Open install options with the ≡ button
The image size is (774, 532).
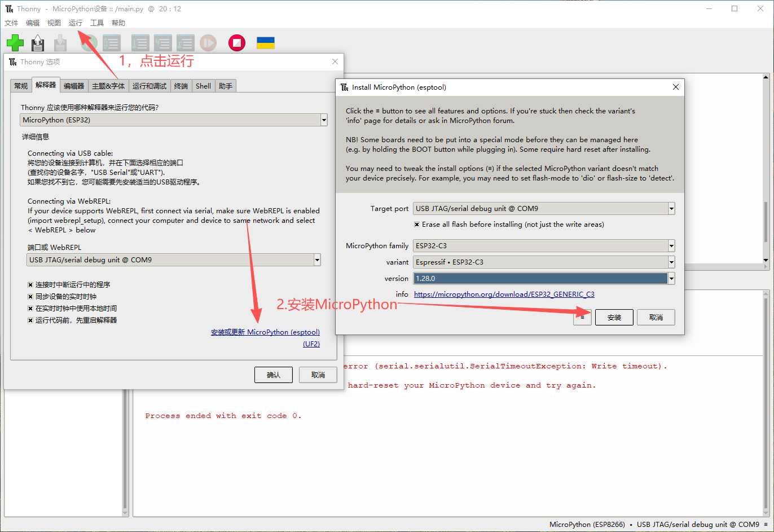tap(582, 317)
